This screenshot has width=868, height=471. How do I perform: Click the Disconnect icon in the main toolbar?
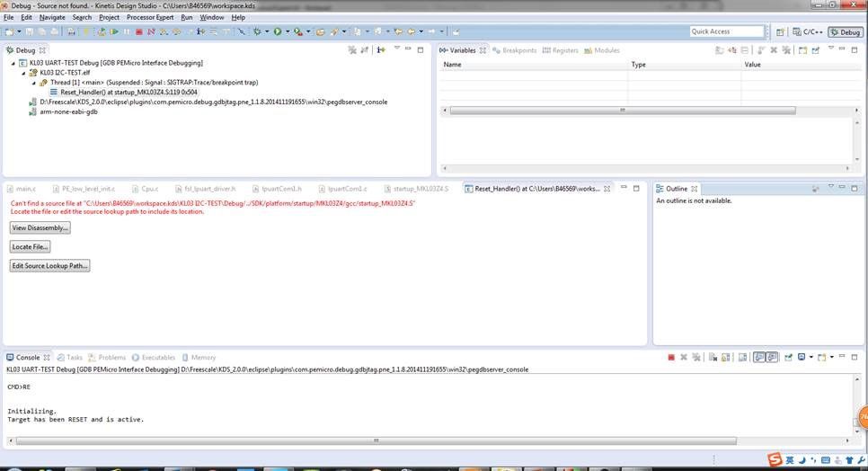point(151,31)
